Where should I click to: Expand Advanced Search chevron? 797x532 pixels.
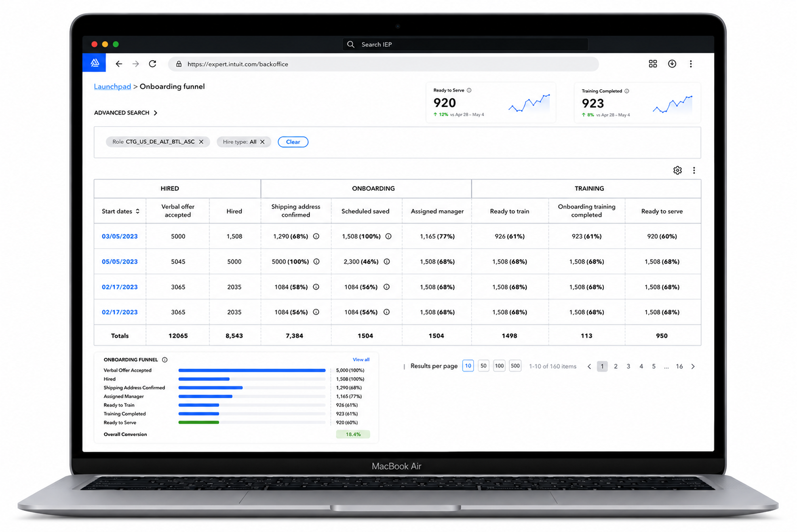click(x=155, y=113)
